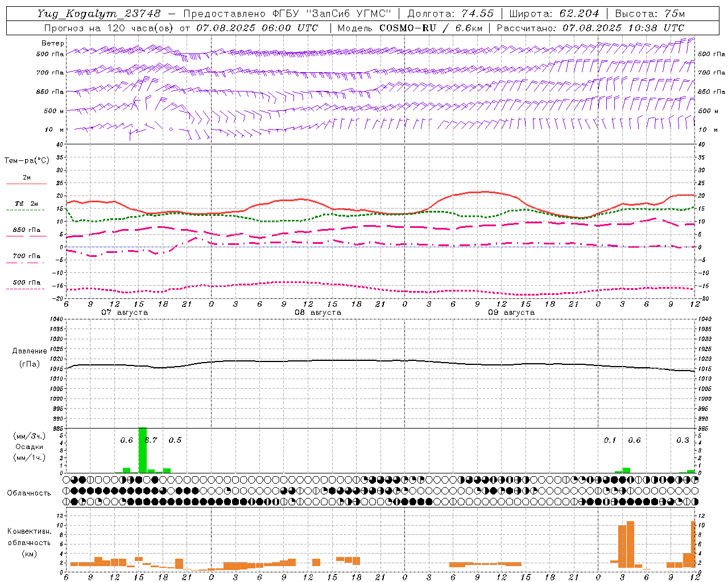Click the 0.1 precipitation value
This screenshot has width=728, height=582.
point(610,440)
